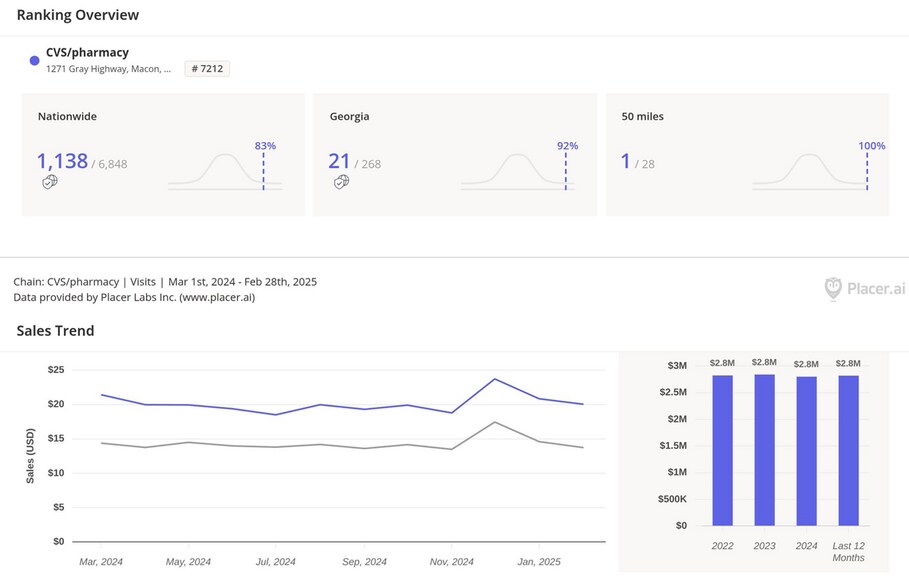The width and height of the screenshot is (909, 588).
Task: Click the badge icon under Georgia rank
Action: (341, 182)
